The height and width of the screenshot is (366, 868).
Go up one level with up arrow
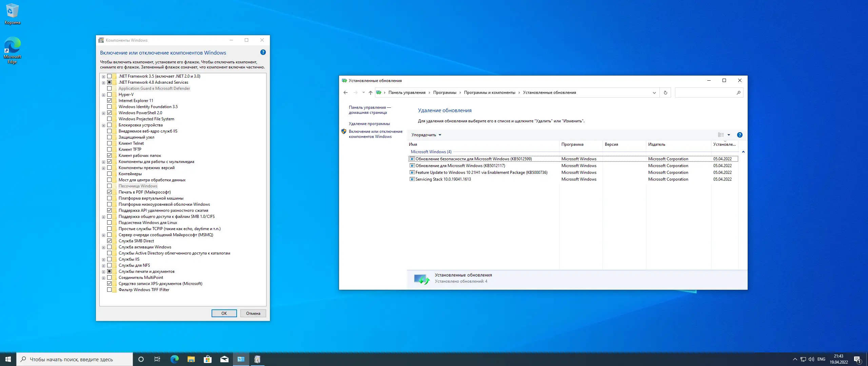point(370,93)
